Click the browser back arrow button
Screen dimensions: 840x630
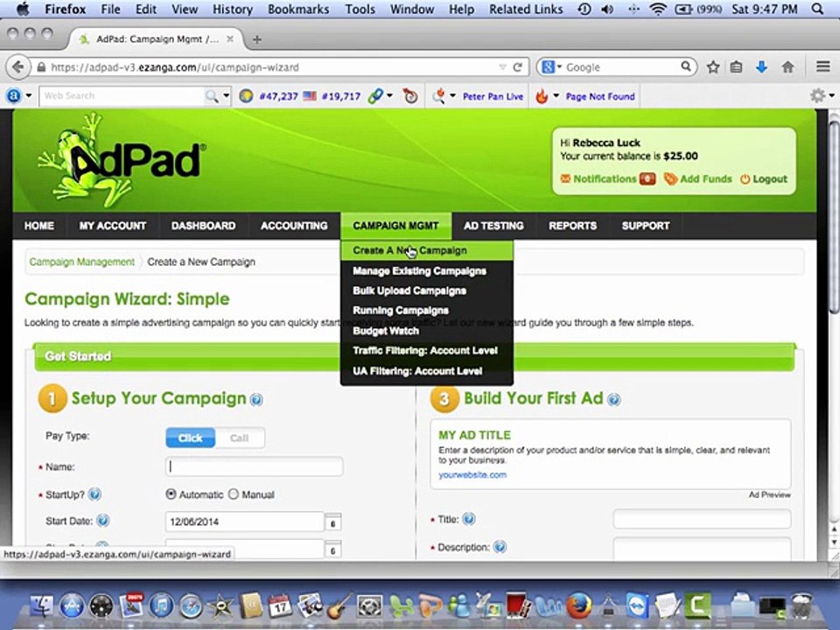[18, 67]
